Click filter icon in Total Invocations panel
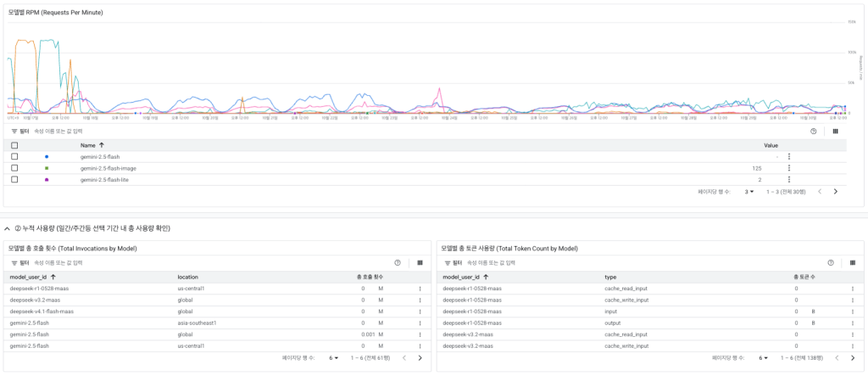Image resolution: width=868 pixels, height=376 pixels. click(x=14, y=263)
